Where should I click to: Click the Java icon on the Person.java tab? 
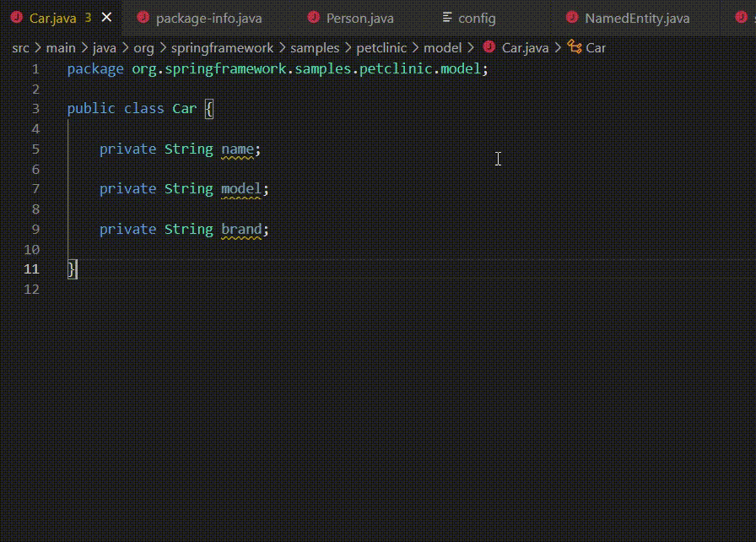click(x=312, y=17)
